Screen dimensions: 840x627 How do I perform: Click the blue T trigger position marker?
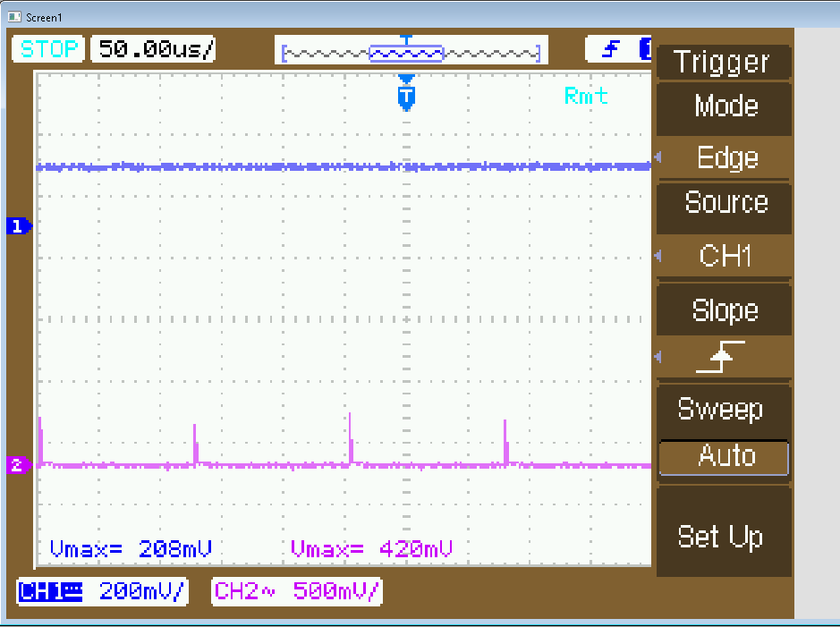(x=406, y=94)
